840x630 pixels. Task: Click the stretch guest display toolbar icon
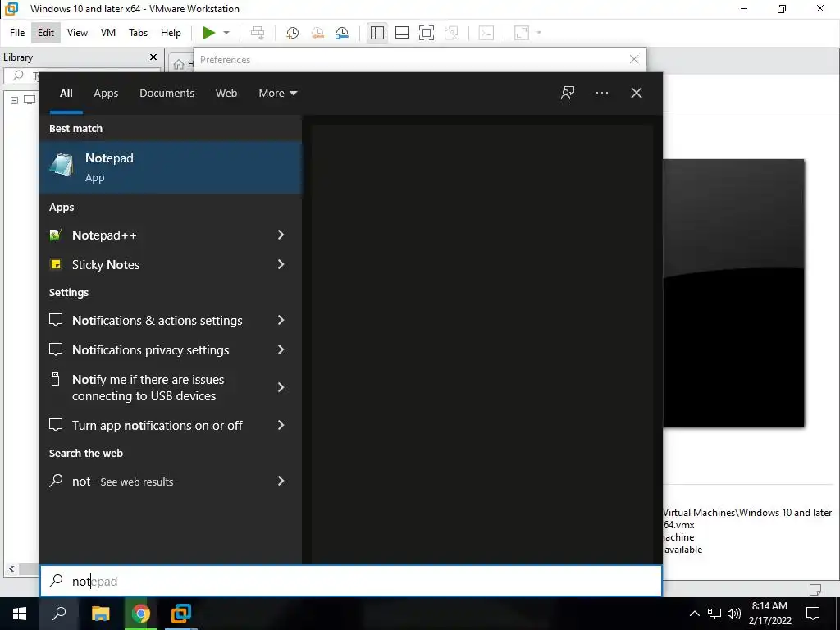point(521,33)
